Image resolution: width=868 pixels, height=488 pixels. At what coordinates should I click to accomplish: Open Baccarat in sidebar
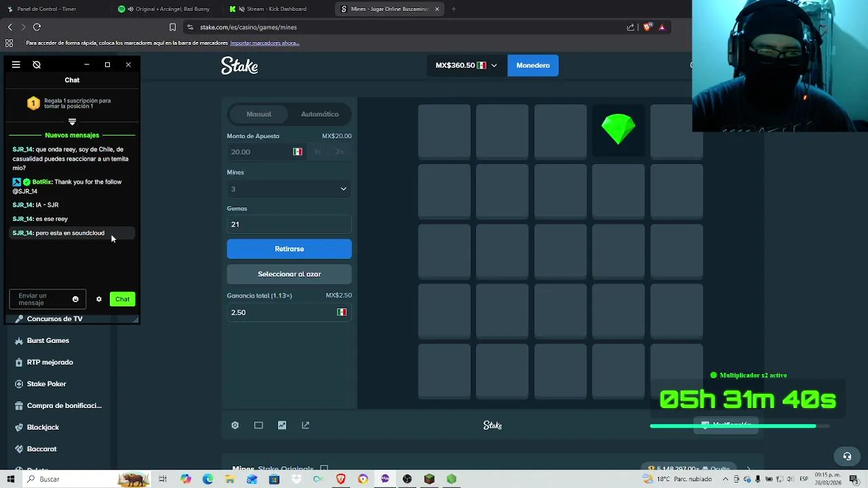pyautogui.click(x=41, y=449)
